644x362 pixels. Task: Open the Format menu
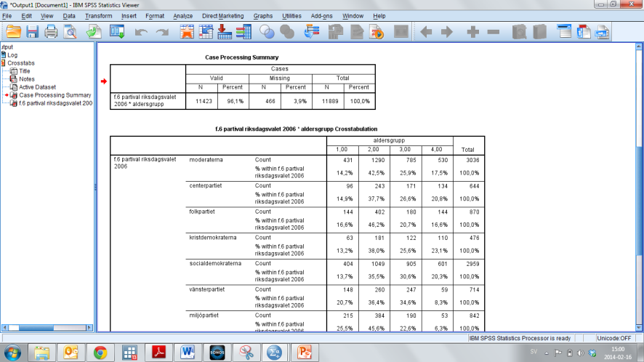(155, 16)
